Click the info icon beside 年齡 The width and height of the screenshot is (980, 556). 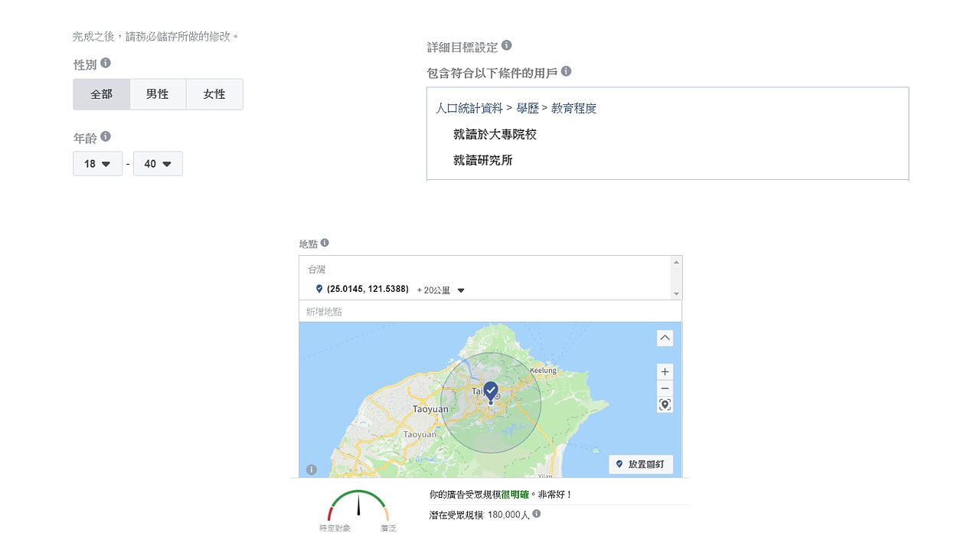pyautogui.click(x=106, y=138)
